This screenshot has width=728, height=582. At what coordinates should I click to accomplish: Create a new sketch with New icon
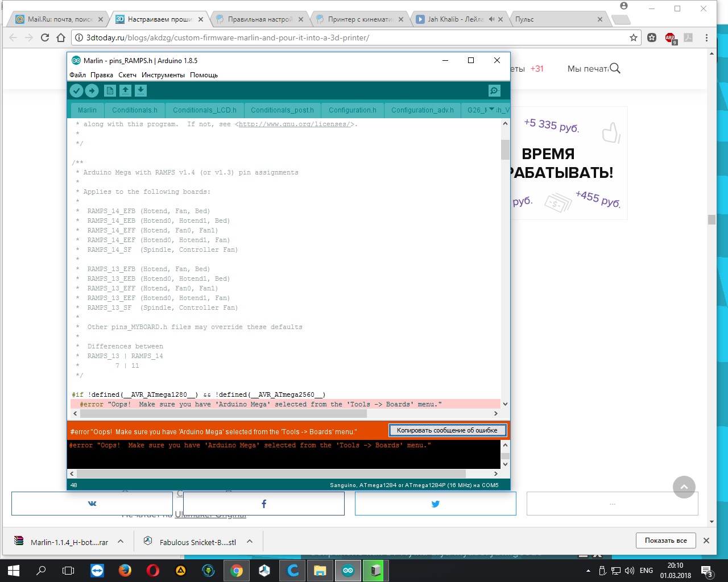coord(110,90)
